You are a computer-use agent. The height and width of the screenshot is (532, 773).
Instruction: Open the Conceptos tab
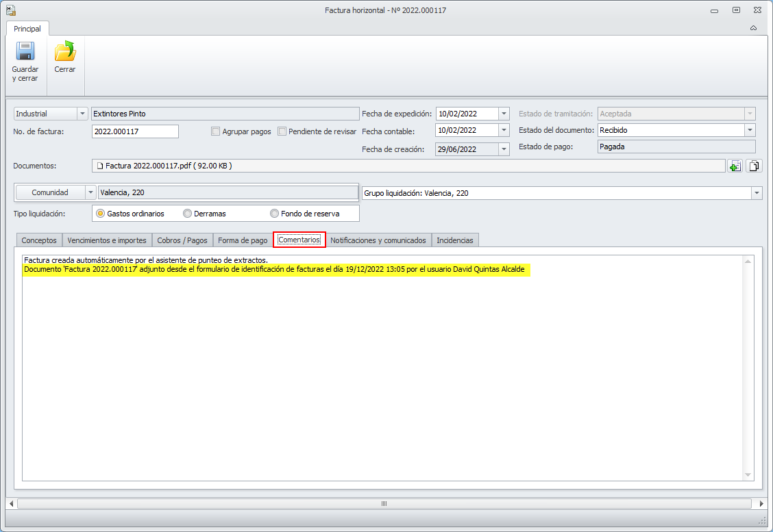click(39, 240)
